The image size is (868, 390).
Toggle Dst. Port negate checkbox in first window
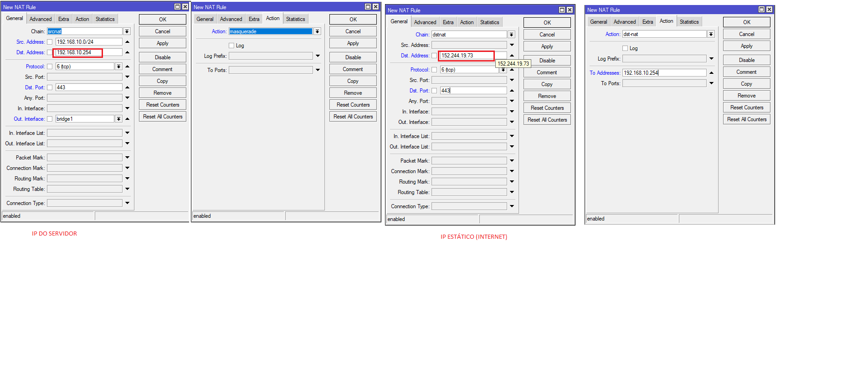50,87
